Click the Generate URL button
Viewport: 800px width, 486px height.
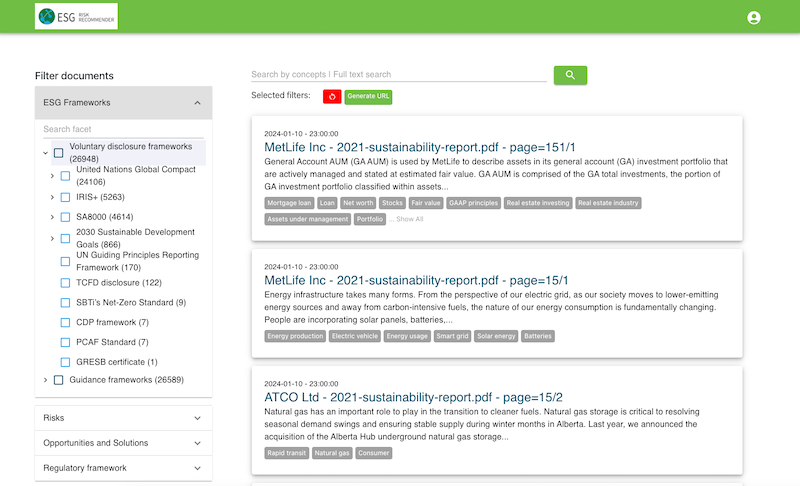tap(368, 96)
